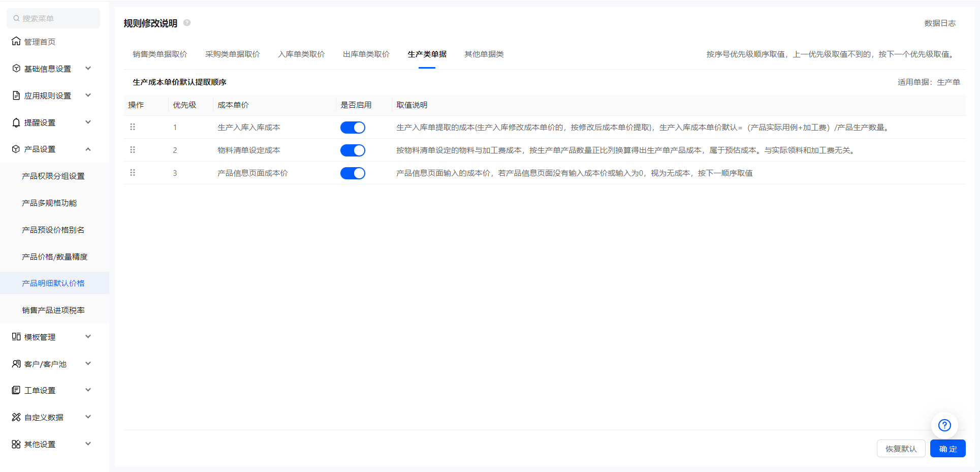
Task: Click the 模板管理 sidebar icon
Action: pos(16,337)
